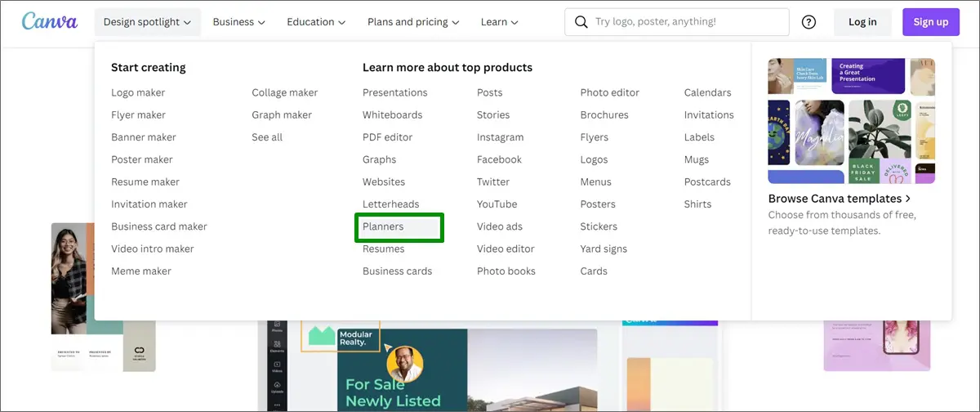Select Brochures
The height and width of the screenshot is (412, 980).
604,114
